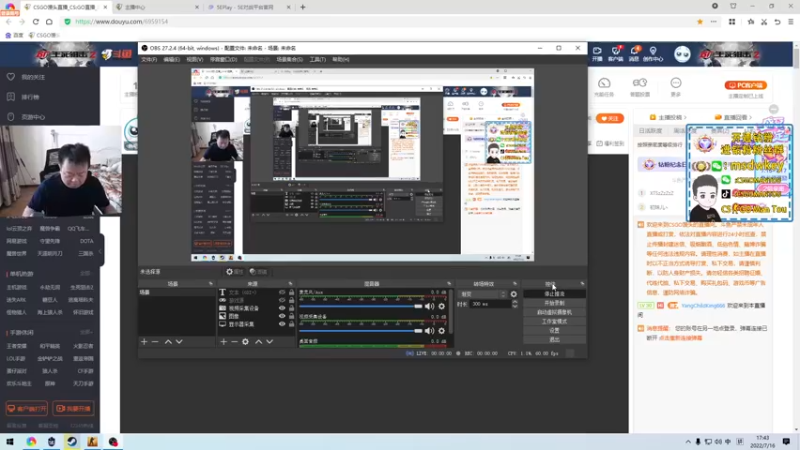
Task: Toggle visibility eye of the 文本 text source
Action: tap(282, 292)
